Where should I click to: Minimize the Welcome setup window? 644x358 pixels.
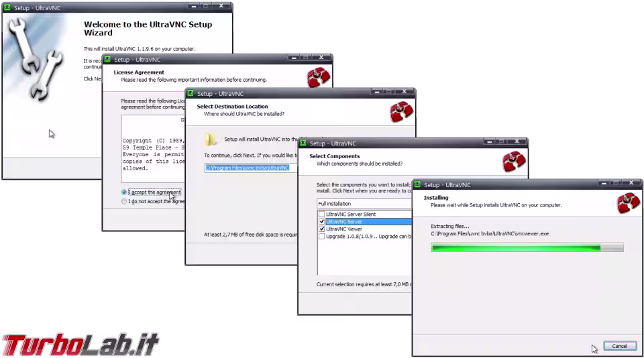(194, 6)
